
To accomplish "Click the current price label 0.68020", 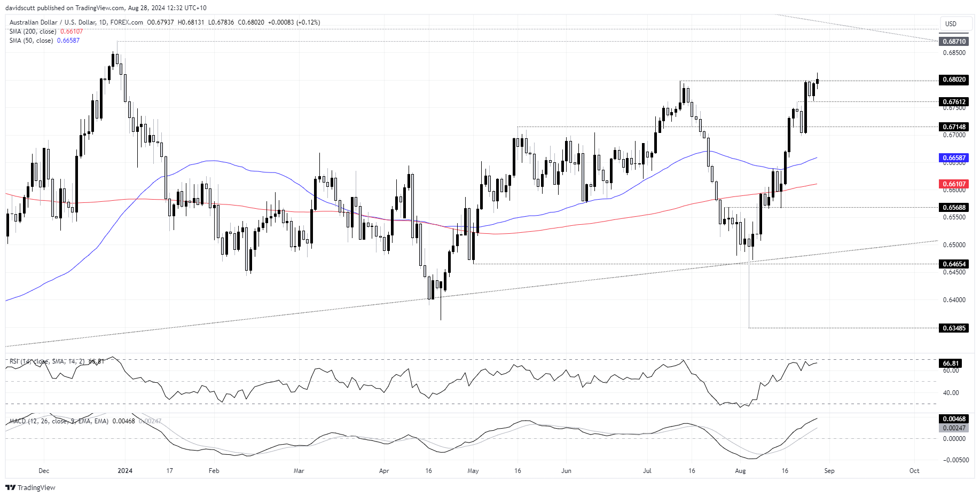I will 954,80.
